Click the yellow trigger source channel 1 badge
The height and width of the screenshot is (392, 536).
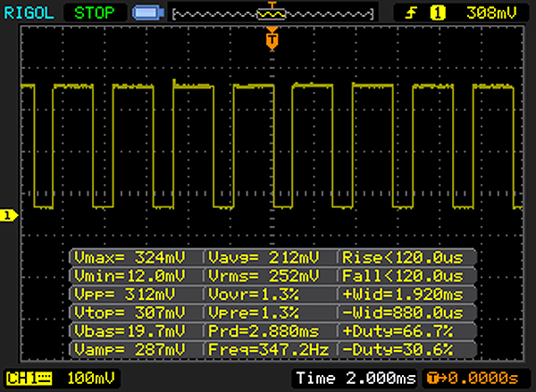(438, 13)
